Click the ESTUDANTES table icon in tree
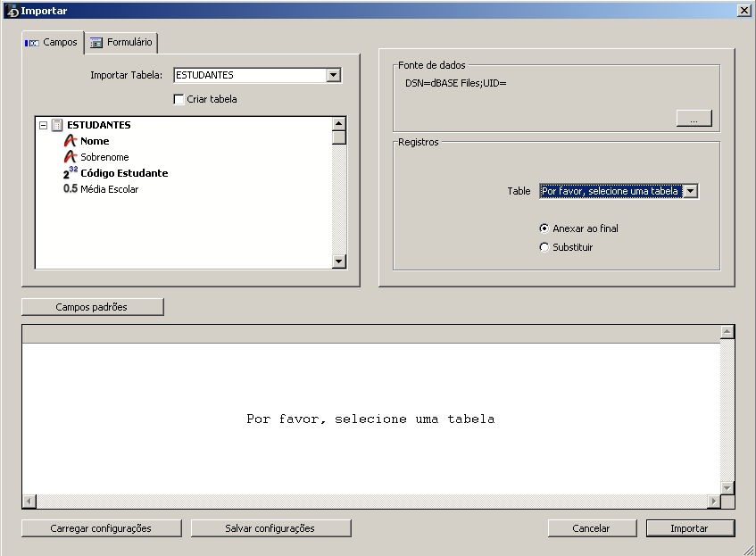The width and height of the screenshot is (756, 556). tap(57, 125)
